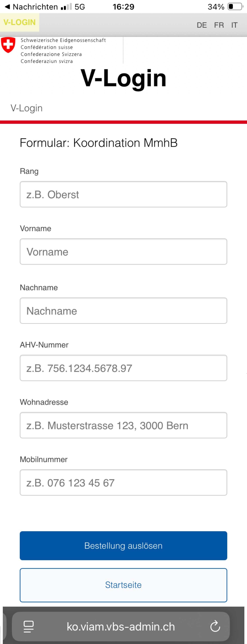The image size is (247, 644).
Task: Open the yellow V-LOGIN header tab
Action: click(19, 23)
